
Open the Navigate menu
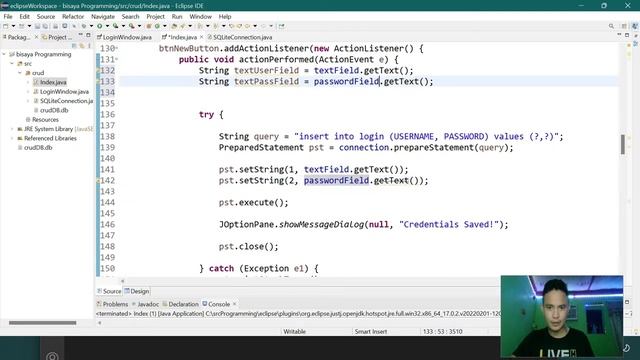pos(103,16)
